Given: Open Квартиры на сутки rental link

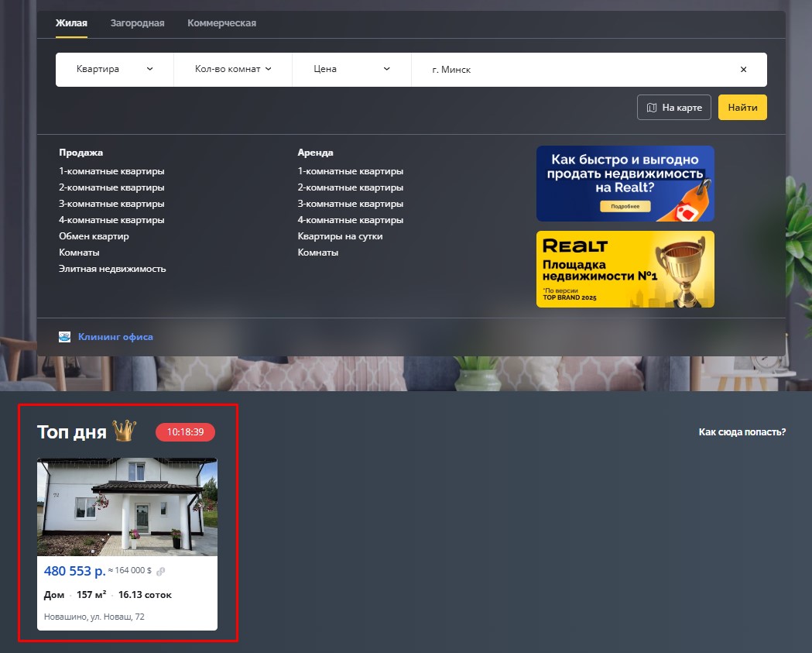Looking at the screenshot, I should pyautogui.click(x=340, y=236).
